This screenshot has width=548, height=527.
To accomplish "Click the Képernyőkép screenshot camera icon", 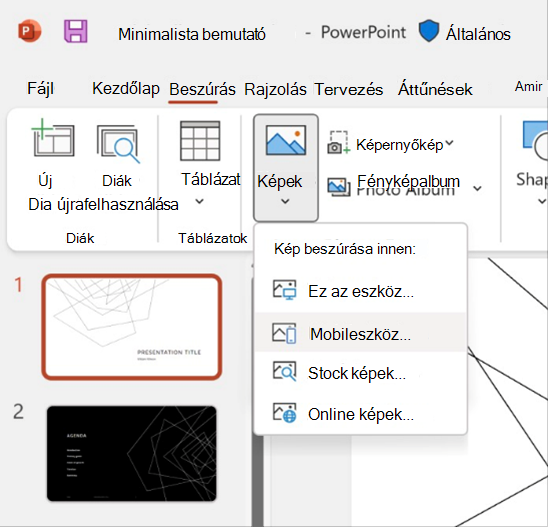I will tap(338, 143).
